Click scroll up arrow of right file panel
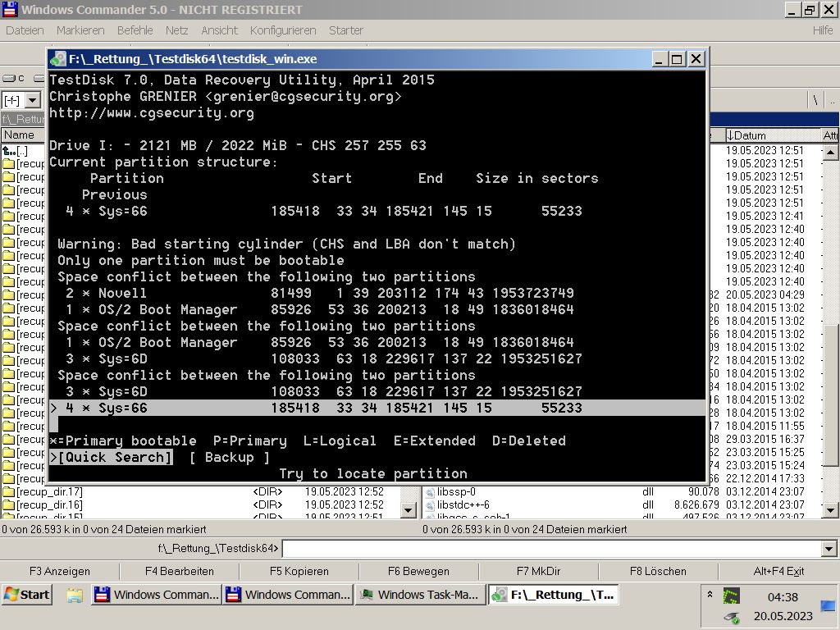Viewport: 840px width, 630px height. tap(830, 153)
